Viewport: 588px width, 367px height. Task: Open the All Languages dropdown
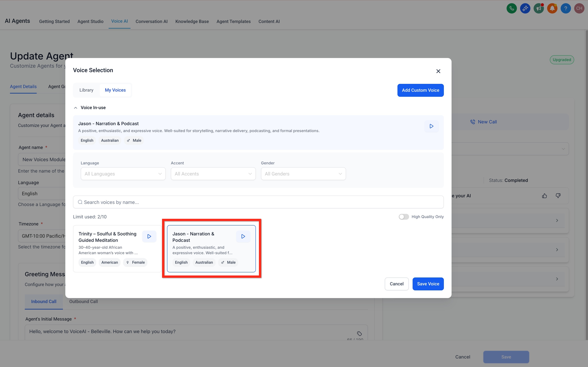click(x=123, y=174)
